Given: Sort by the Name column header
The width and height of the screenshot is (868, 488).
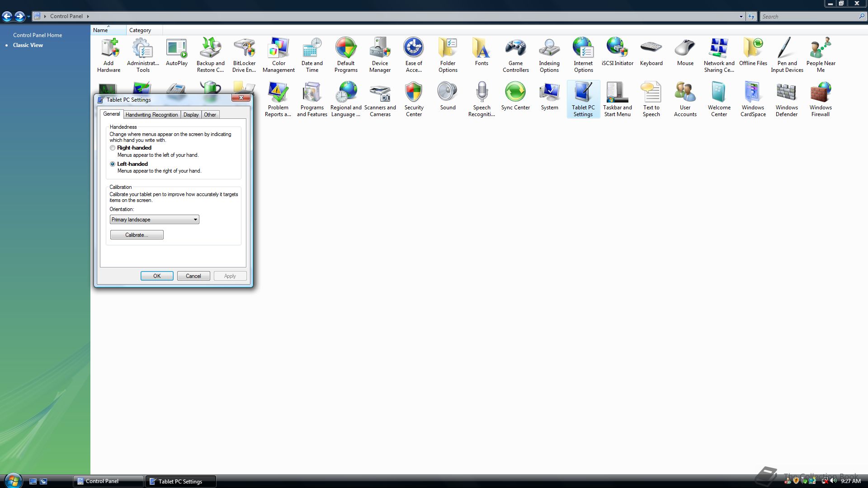Looking at the screenshot, I should point(108,30).
